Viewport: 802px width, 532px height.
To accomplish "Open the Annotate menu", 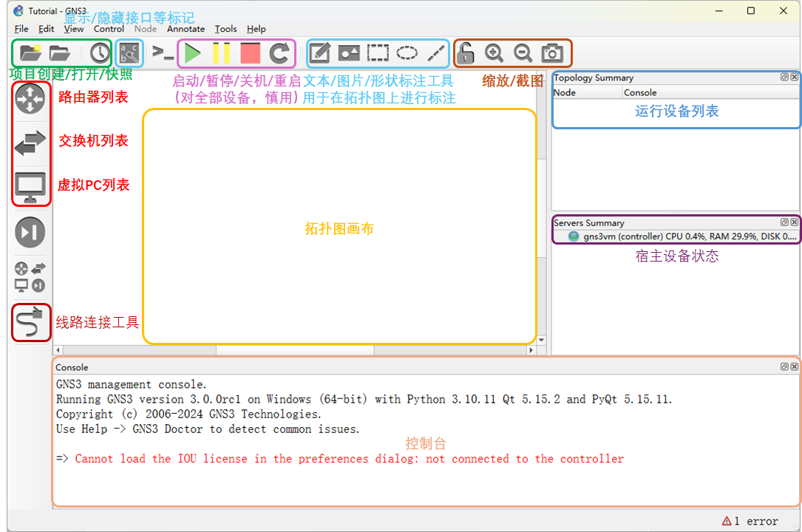I will pos(186,29).
